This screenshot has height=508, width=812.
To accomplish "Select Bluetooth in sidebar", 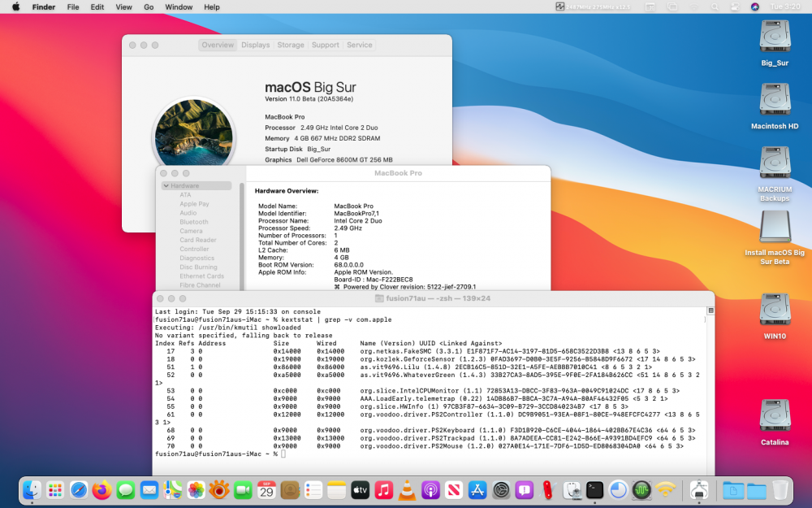I will click(x=194, y=222).
